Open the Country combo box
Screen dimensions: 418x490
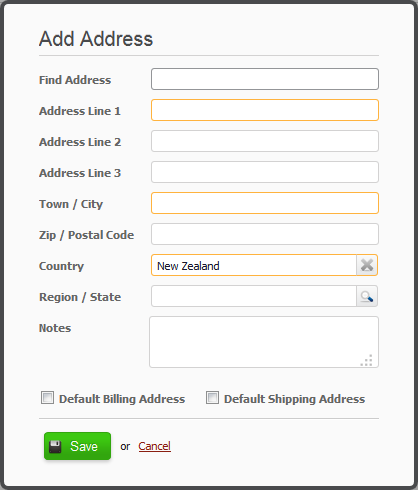[x=254, y=265]
